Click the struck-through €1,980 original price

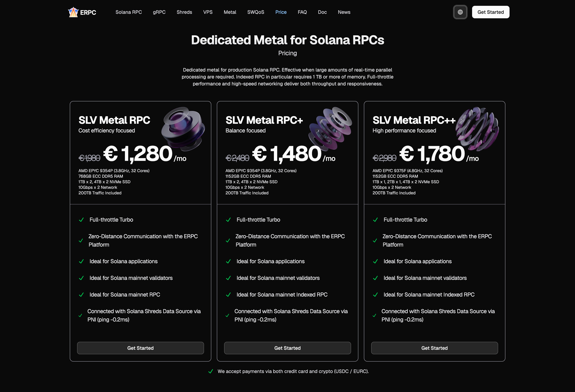(89, 157)
